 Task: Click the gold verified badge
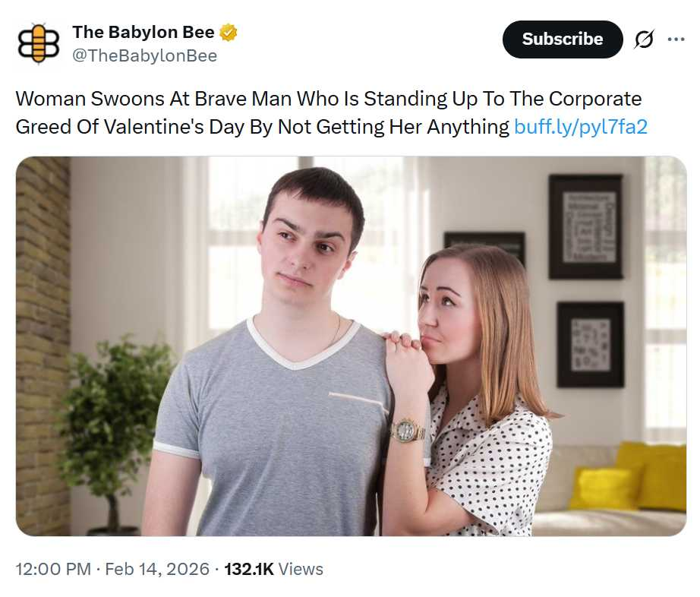coord(229,33)
